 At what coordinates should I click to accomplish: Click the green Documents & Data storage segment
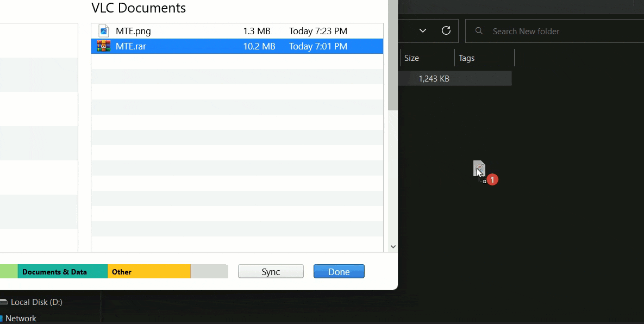pyautogui.click(x=62, y=271)
